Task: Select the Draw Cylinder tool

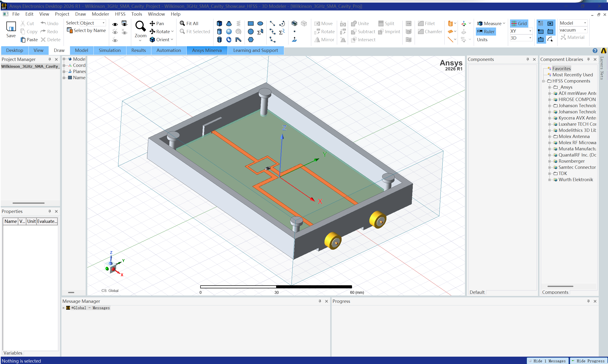Action: coord(219,32)
